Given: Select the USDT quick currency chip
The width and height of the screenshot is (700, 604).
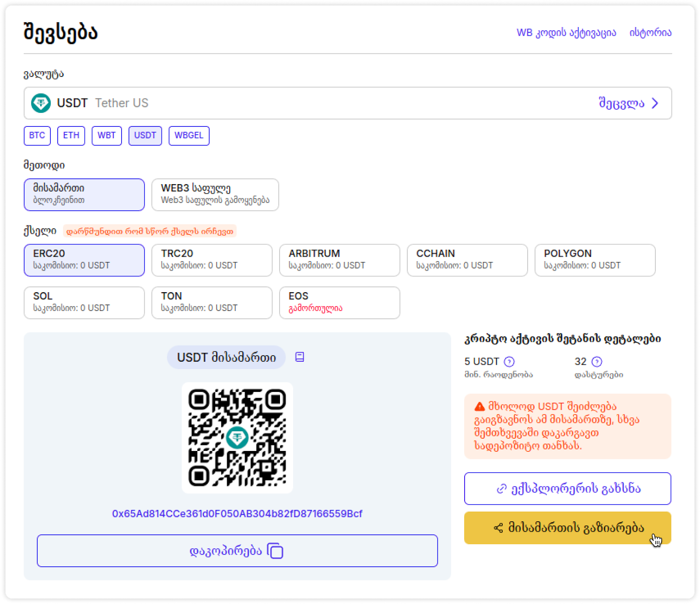Looking at the screenshot, I should (x=145, y=136).
